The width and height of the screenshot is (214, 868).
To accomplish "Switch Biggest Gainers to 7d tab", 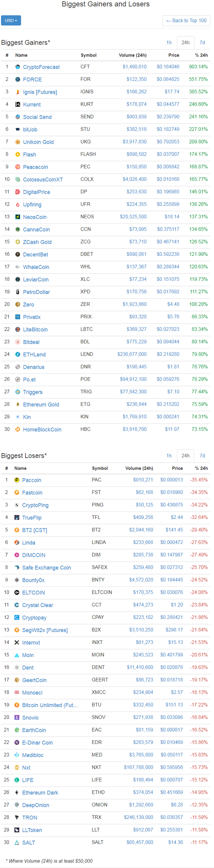I will pos(202,42).
